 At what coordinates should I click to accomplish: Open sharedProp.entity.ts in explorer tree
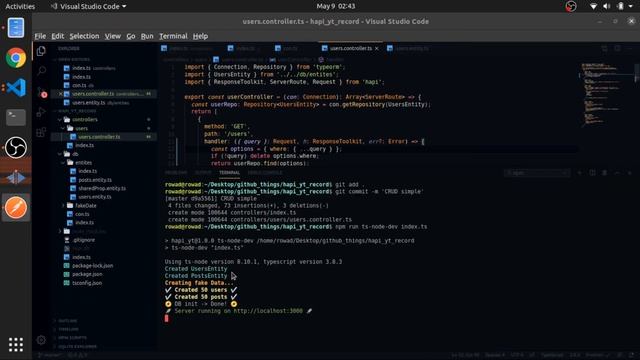[102, 188]
